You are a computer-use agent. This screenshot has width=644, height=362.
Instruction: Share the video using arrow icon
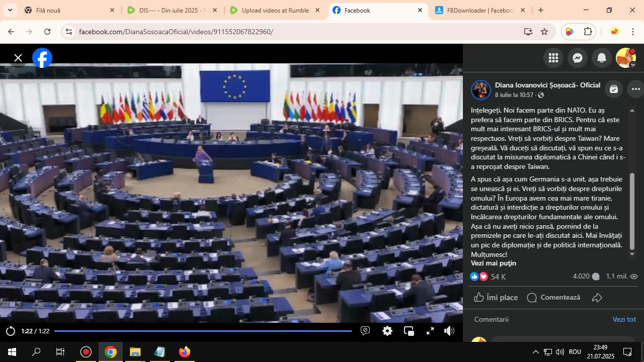(597, 297)
